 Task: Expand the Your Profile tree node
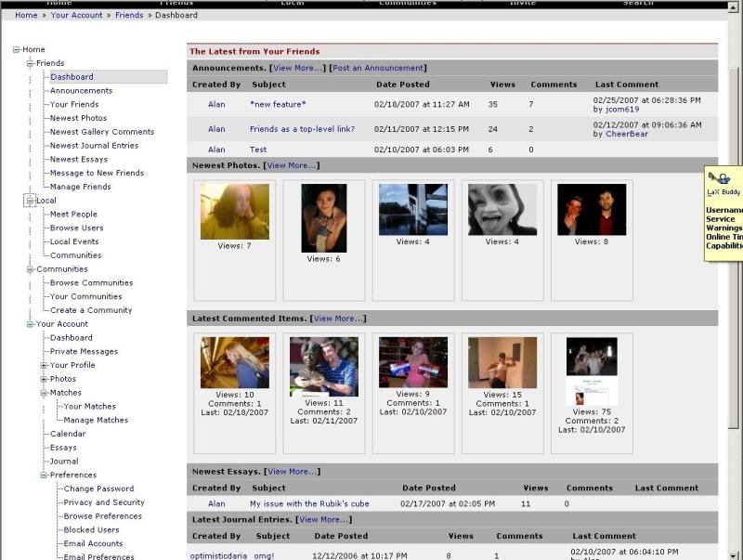tap(44, 365)
